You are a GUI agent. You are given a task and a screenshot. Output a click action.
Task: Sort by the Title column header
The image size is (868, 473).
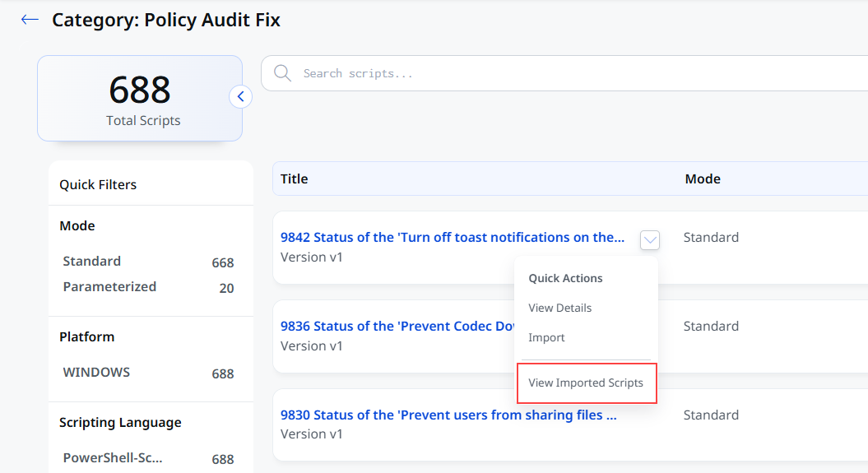pyautogui.click(x=294, y=179)
